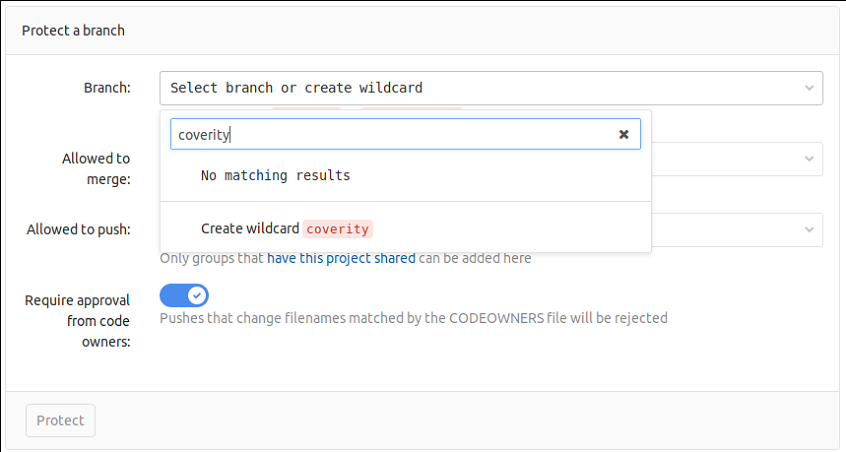Expand the Allowed to merge dropdown

736,159
